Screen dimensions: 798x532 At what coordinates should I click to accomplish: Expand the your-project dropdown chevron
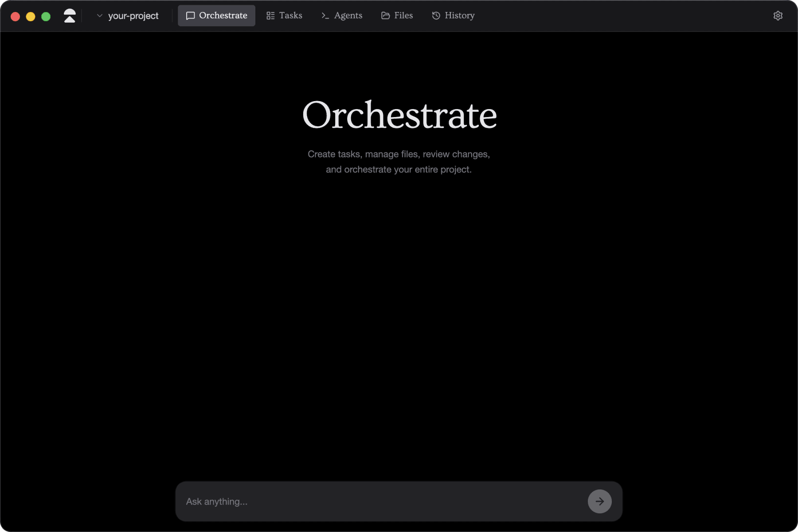(100, 16)
